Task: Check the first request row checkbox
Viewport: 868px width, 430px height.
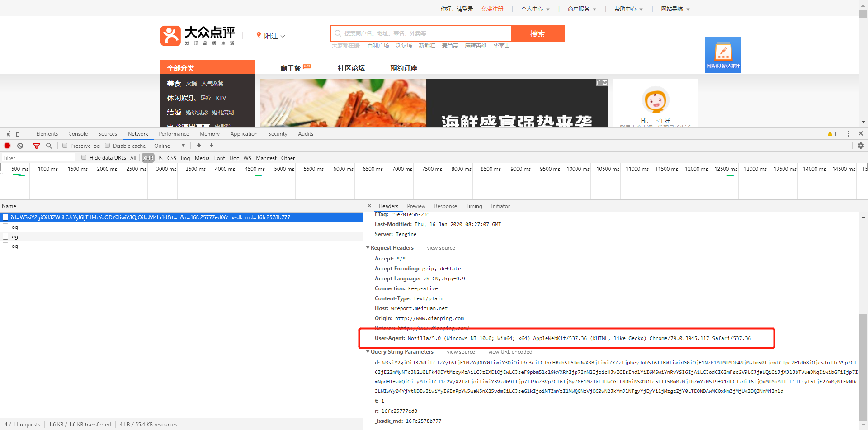Action: click(5, 217)
